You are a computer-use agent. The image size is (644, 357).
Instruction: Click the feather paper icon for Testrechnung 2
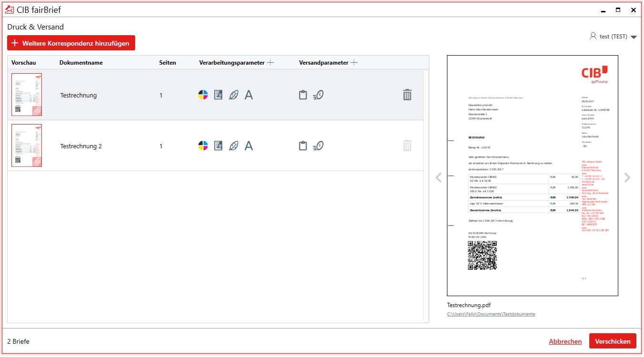[233, 145]
